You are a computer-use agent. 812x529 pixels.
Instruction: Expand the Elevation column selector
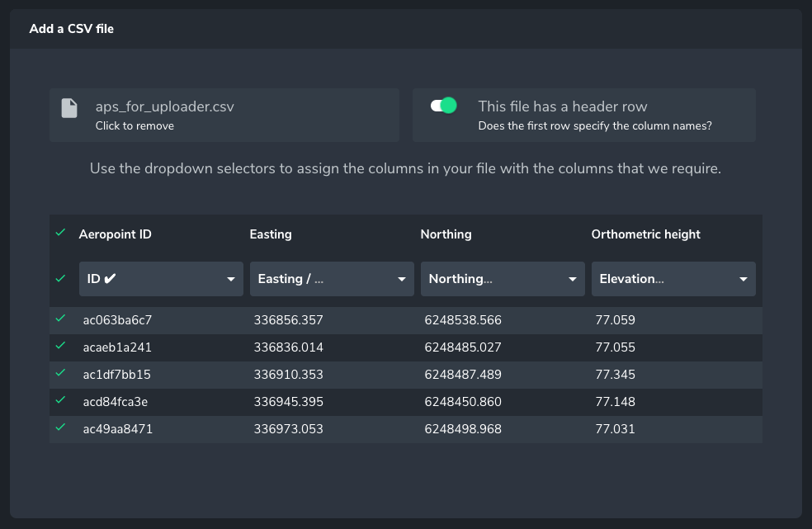pyautogui.click(x=673, y=279)
